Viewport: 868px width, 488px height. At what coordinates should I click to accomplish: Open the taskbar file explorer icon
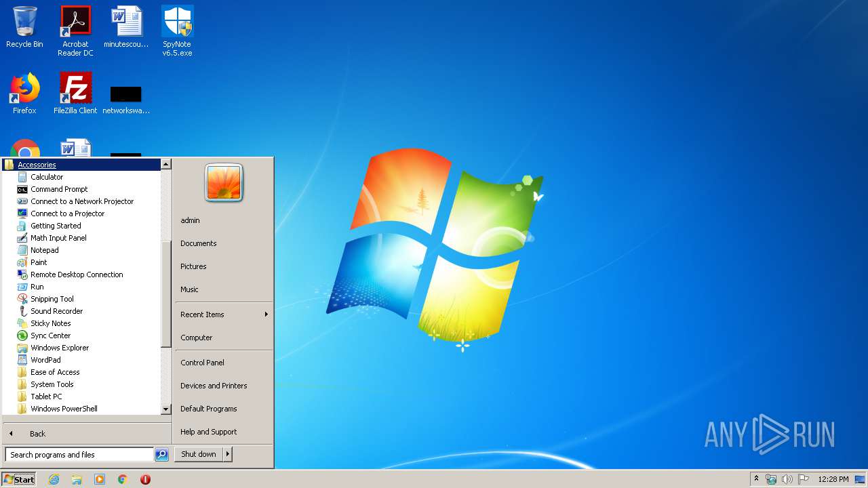click(x=77, y=479)
